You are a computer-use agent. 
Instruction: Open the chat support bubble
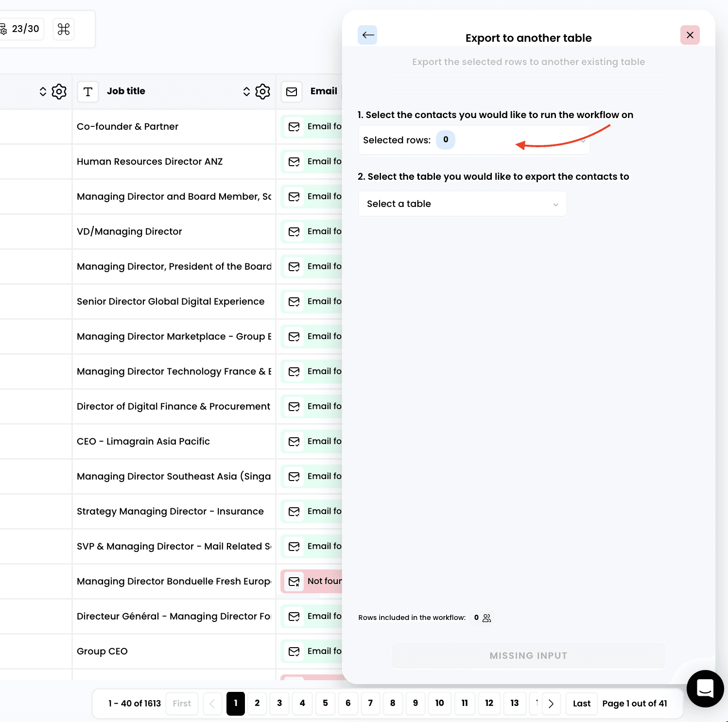(705, 688)
